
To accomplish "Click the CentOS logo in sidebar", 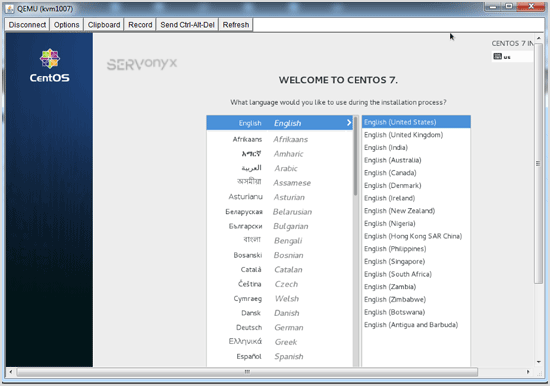I will tap(49, 66).
